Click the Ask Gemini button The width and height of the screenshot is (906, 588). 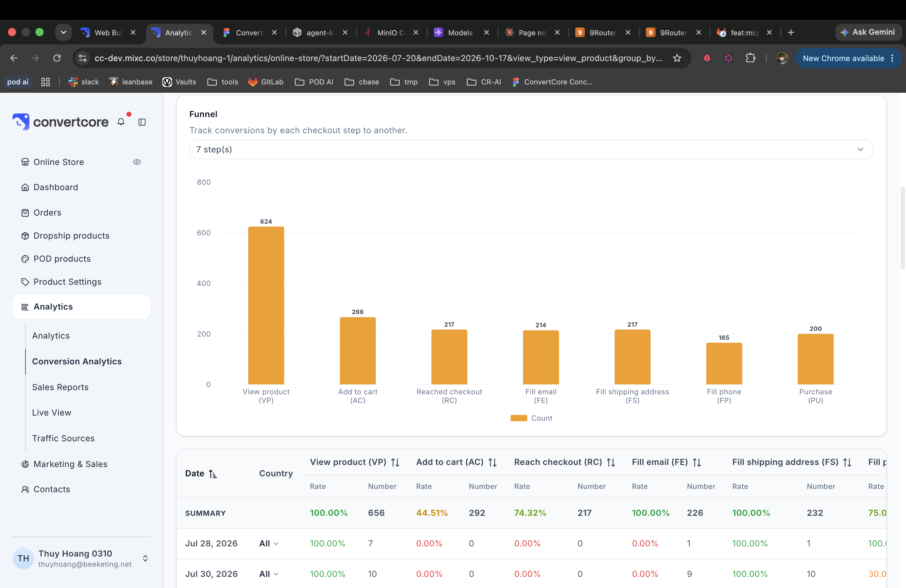coord(868,32)
